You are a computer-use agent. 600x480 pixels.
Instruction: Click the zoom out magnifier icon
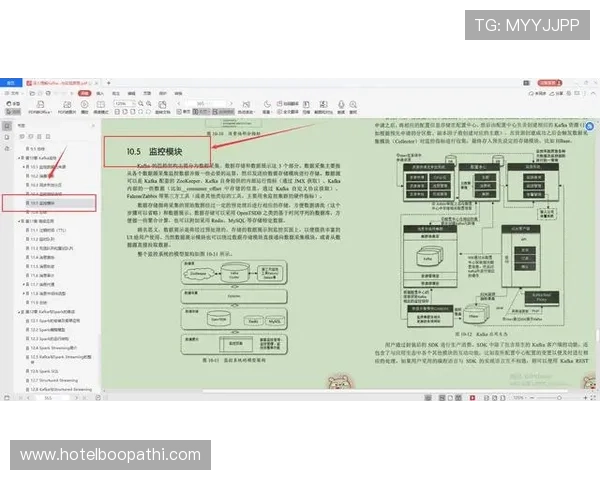(x=141, y=104)
